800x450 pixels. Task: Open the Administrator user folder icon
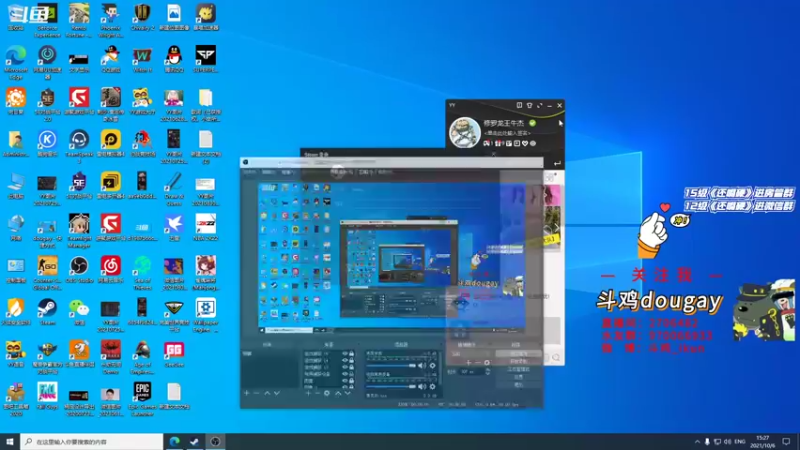[x=15, y=143]
